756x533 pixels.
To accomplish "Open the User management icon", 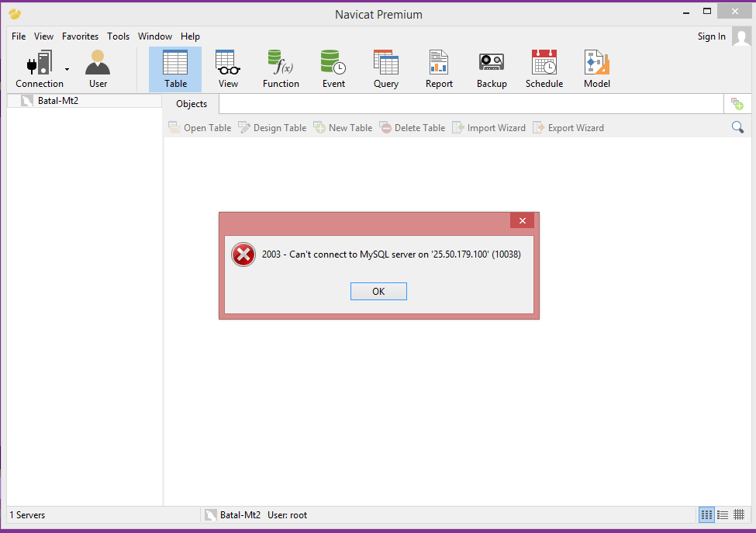I will (x=98, y=69).
